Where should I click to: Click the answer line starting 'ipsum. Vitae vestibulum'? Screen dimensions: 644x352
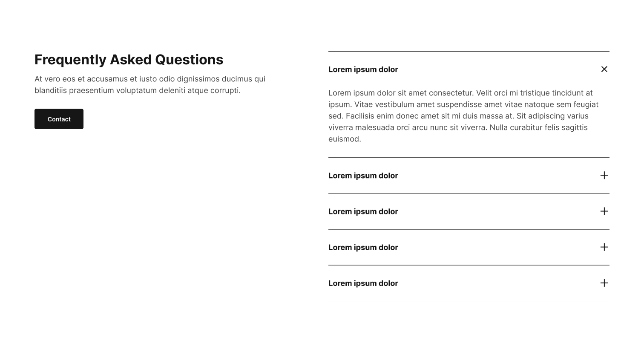click(463, 104)
